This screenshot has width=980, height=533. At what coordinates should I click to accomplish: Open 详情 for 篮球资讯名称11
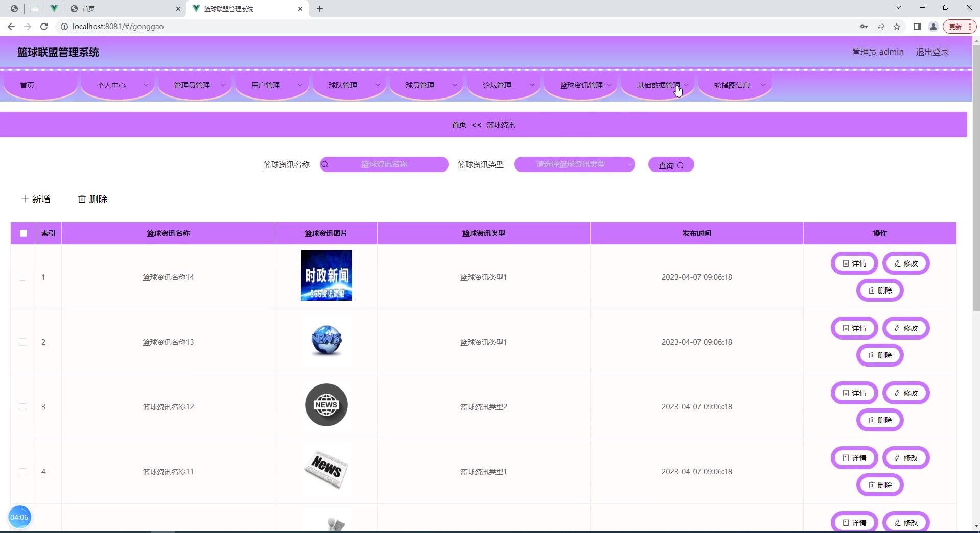coord(854,458)
